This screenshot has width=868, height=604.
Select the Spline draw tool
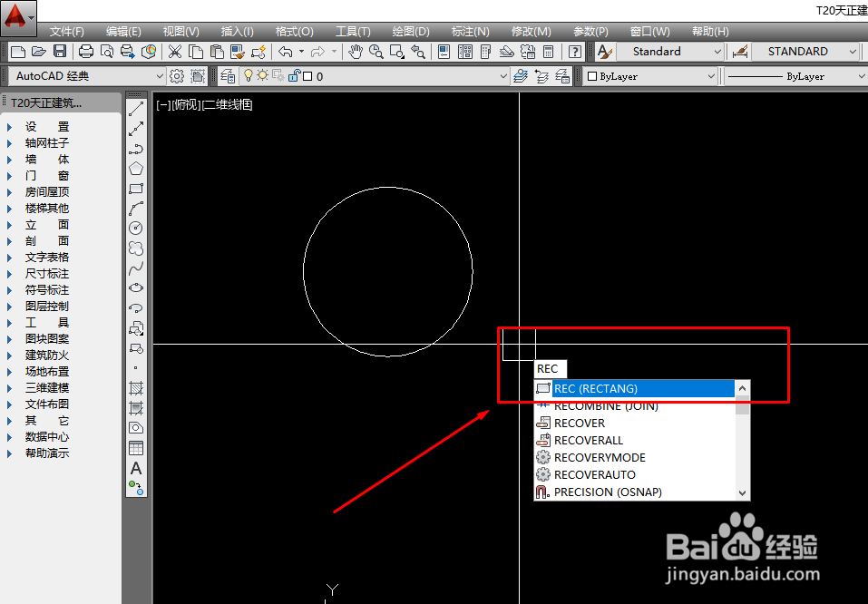136,268
